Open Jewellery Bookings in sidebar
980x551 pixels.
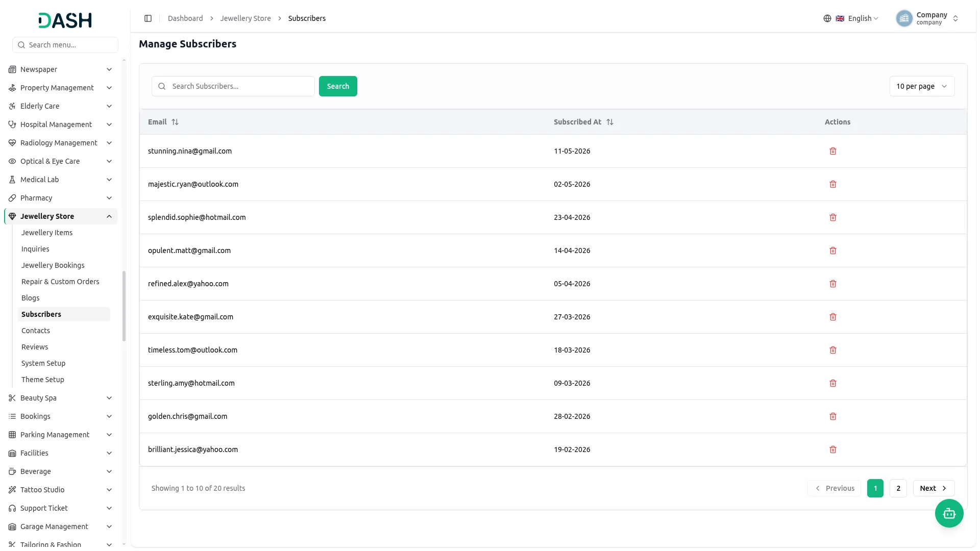(53, 265)
